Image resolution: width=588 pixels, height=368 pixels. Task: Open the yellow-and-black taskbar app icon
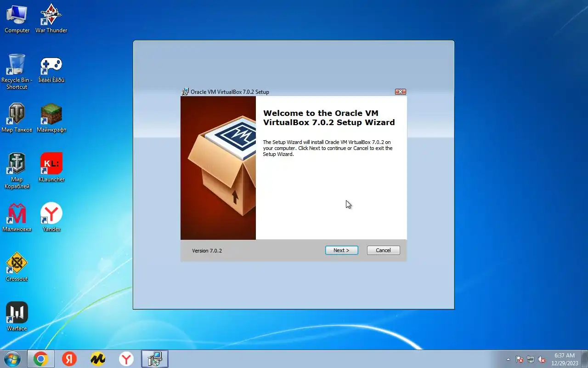[98, 359]
